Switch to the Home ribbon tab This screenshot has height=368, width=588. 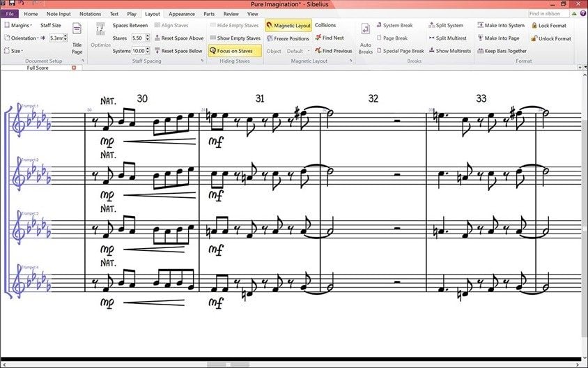pyautogui.click(x=31, y=14)
